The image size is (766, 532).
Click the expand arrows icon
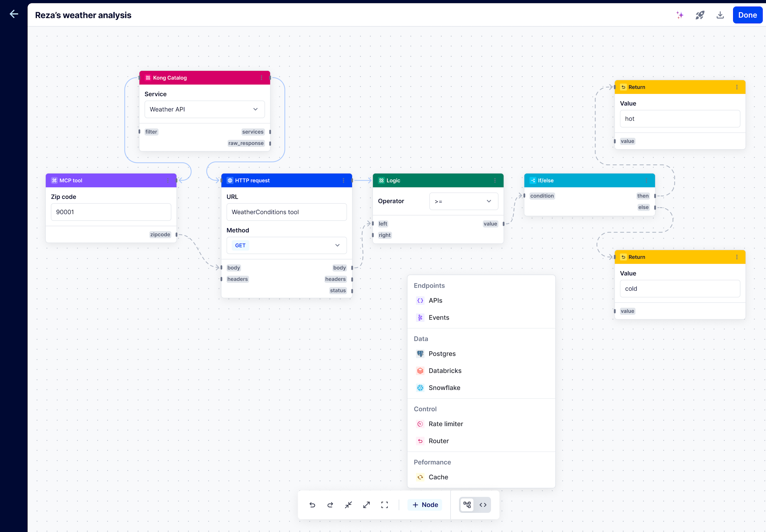click(366, 505)
